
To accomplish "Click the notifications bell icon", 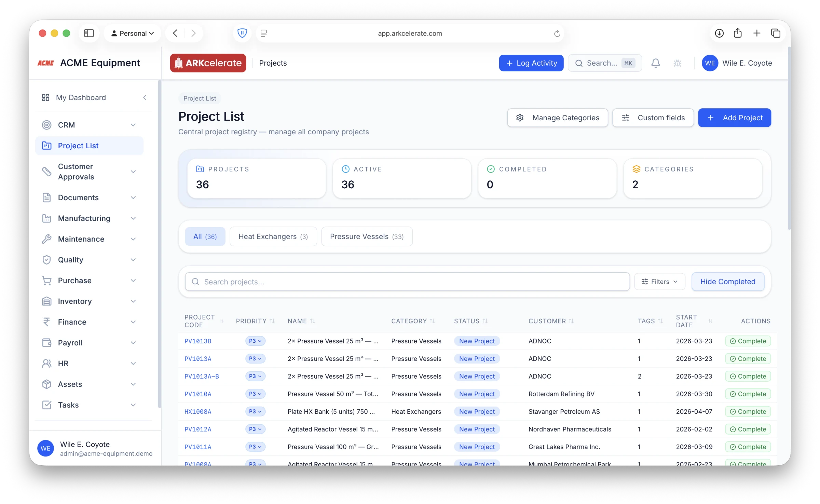I will tap(655, 63).
